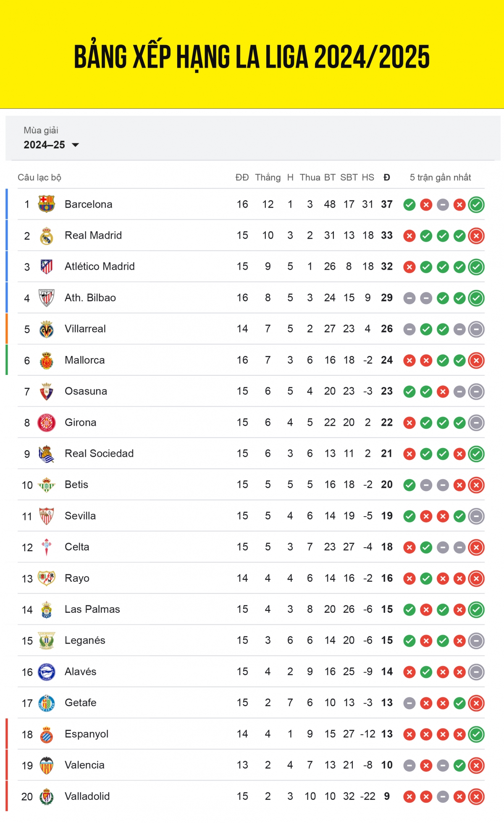The height and width of the screenshot is (823, 504).
Task: Open the Ath. Bilbao team link
Action: [x=90, y=298]
